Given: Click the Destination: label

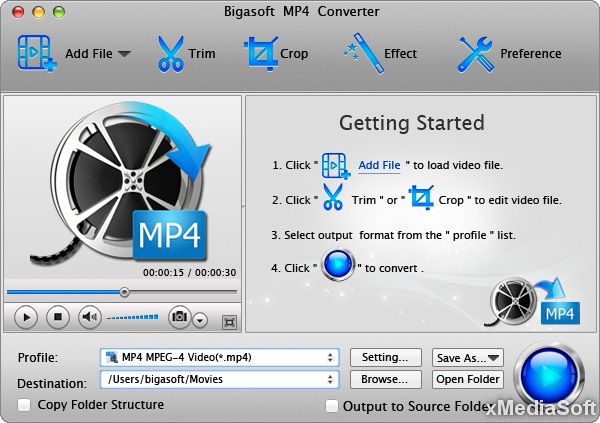Looking at the screenshot, I should [52, 383].
